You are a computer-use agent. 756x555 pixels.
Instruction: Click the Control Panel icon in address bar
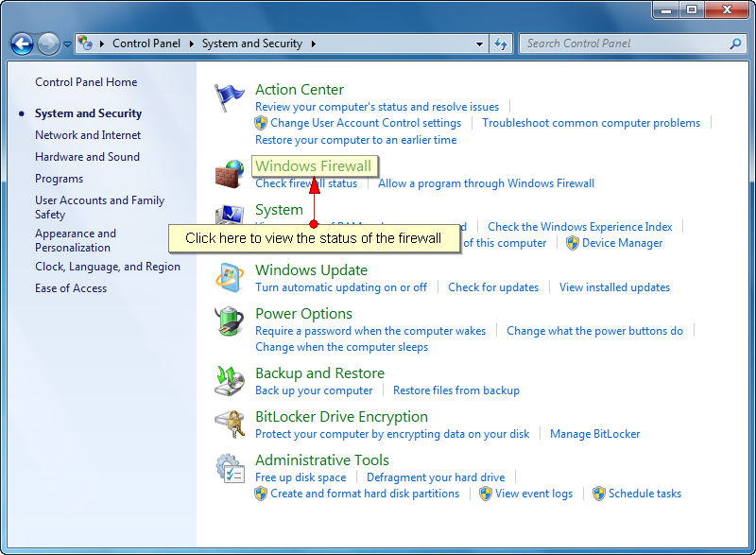85,43
